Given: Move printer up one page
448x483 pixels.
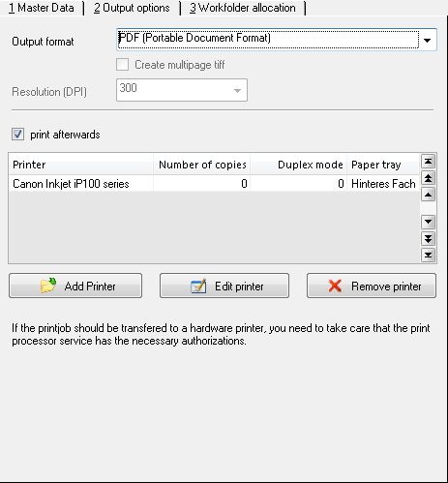Looking at the screenshot, I should 428,178.
